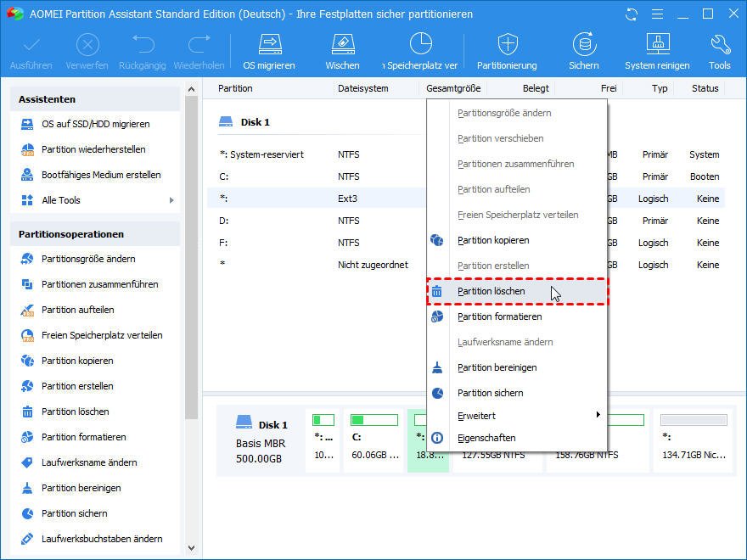The image size is (747, 560).
Task: Select the system-reserved block in disk map
Action: click(x=323, y=440)
